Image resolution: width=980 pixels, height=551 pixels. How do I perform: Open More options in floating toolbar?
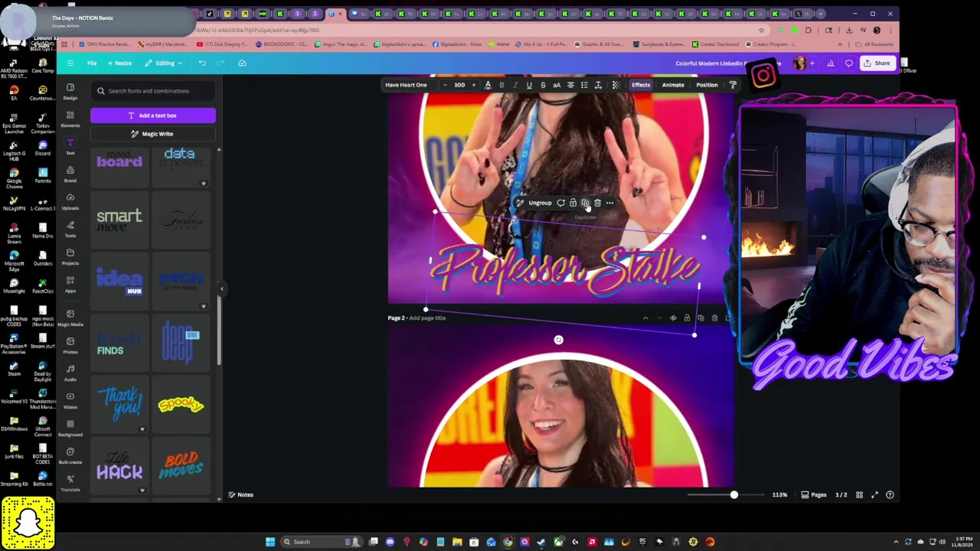tap(609, 203)
